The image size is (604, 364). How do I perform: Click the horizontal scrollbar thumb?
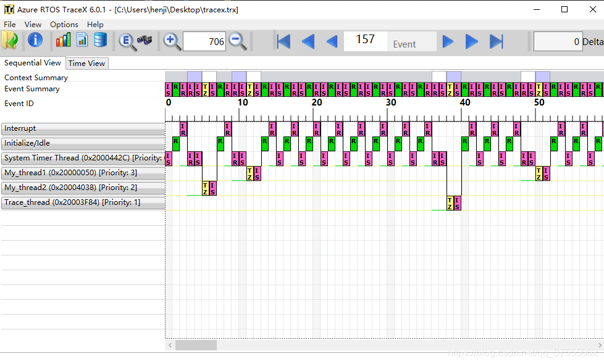[x=196, y=345]
